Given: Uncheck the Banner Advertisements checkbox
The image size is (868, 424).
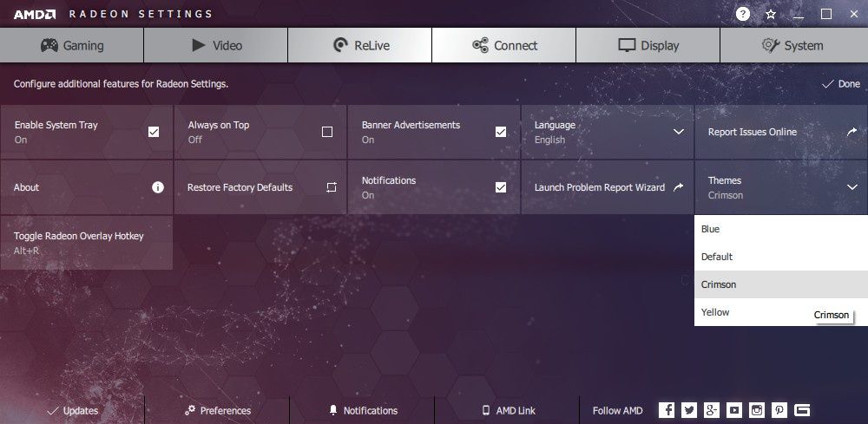Looking at the screenshot, I should pos(501,132).
